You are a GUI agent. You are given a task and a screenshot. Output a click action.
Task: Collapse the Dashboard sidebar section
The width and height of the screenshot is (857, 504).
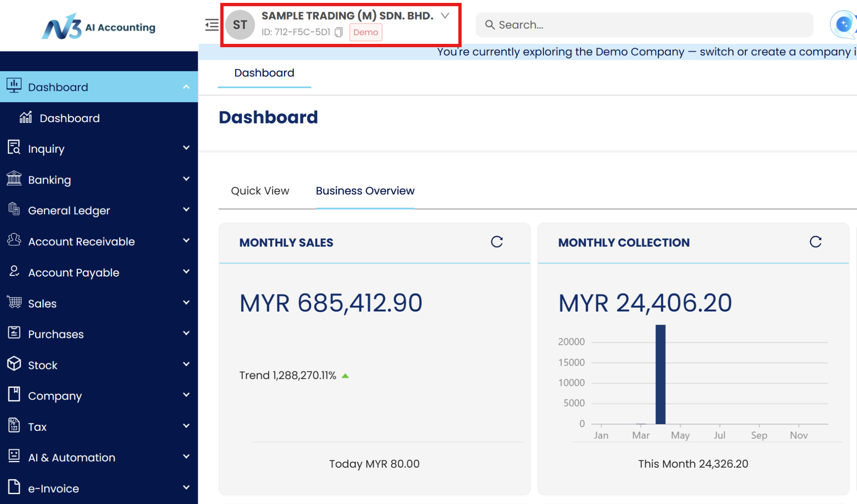(x=186, y=87)
